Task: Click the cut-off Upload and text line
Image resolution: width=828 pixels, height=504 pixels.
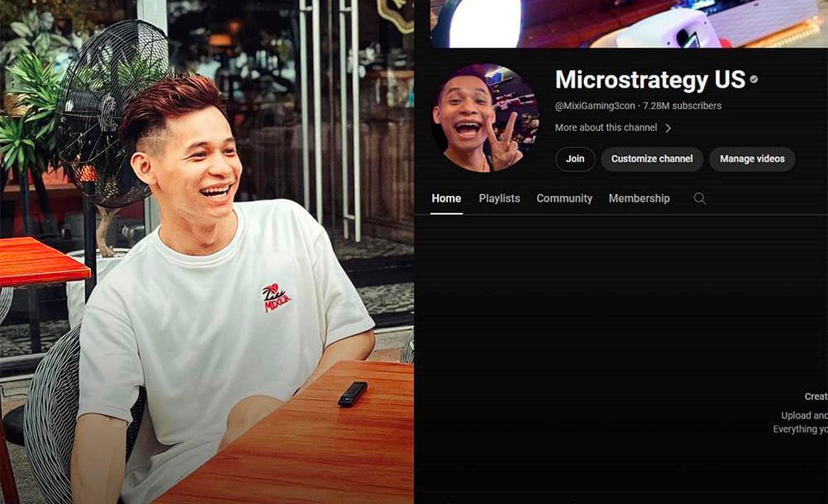Action: tap(803, 415)
